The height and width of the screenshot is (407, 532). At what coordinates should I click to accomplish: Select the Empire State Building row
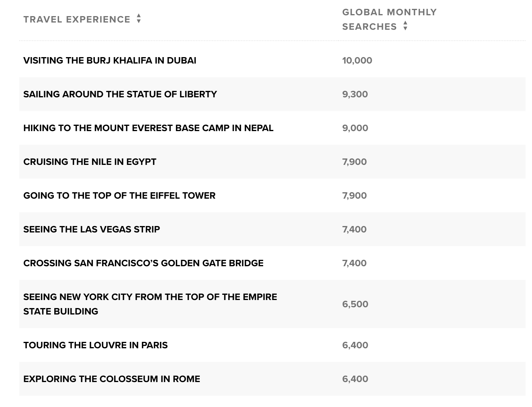272,304
